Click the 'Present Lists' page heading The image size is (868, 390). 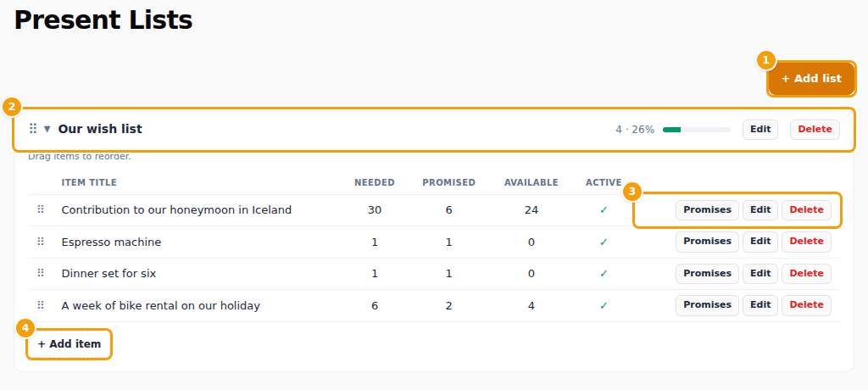[103, 20]
